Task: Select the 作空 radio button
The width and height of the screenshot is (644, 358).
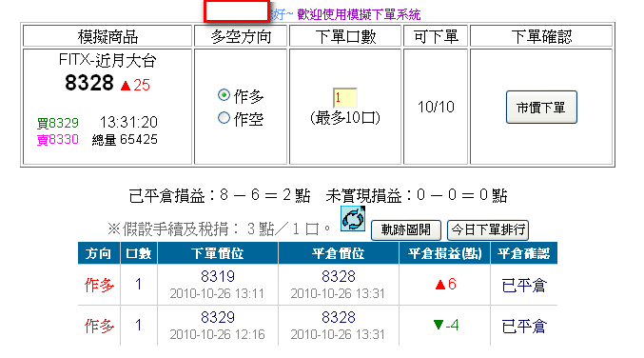Action: (224, 118)
